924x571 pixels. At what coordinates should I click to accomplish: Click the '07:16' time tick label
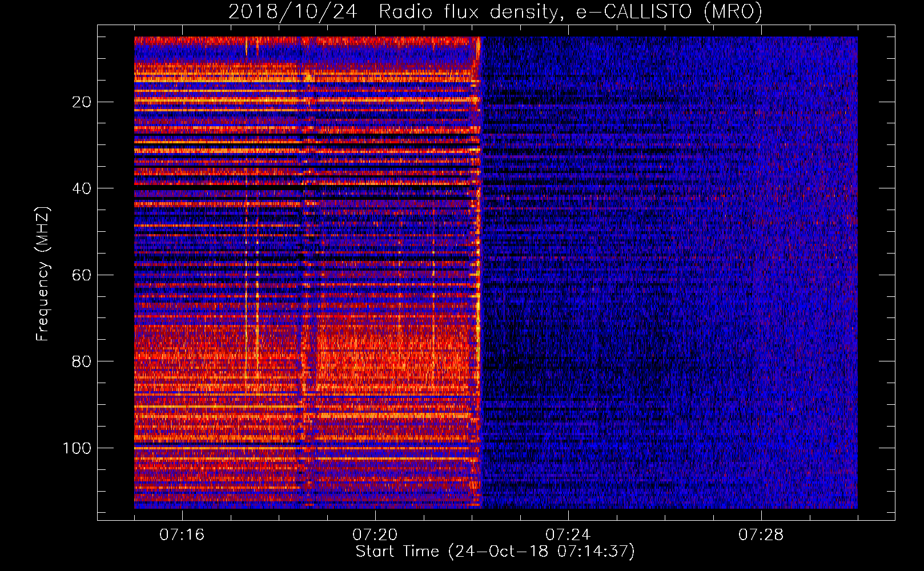coord(182,534)
